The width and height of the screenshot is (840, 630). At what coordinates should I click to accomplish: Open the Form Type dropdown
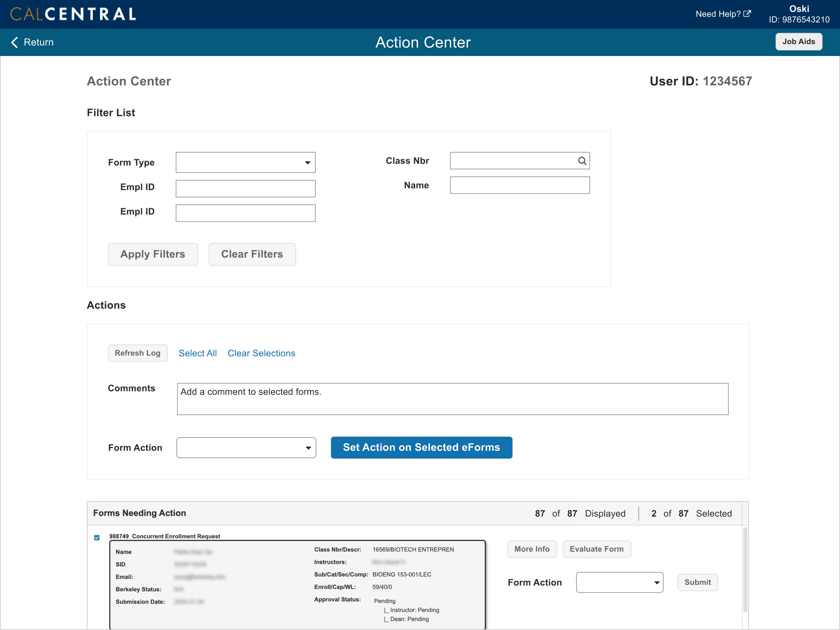click(x=245, y=162)
